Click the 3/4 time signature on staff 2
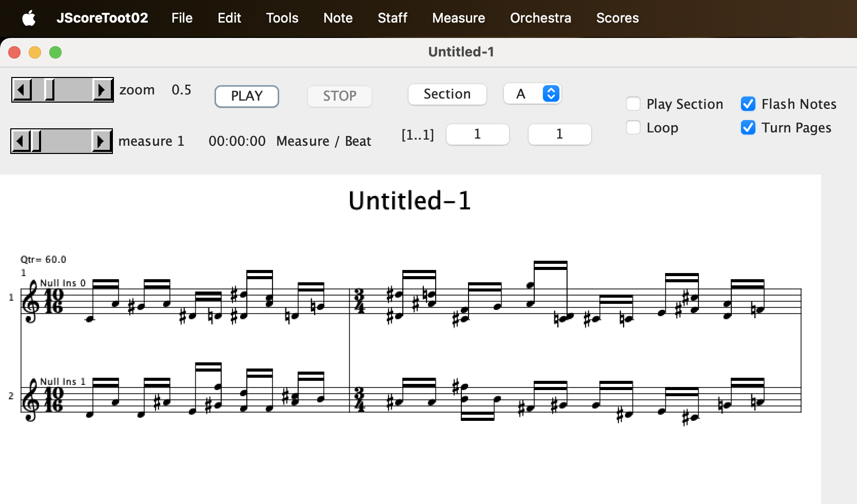857x504 pixels. (x=359, y=400)
